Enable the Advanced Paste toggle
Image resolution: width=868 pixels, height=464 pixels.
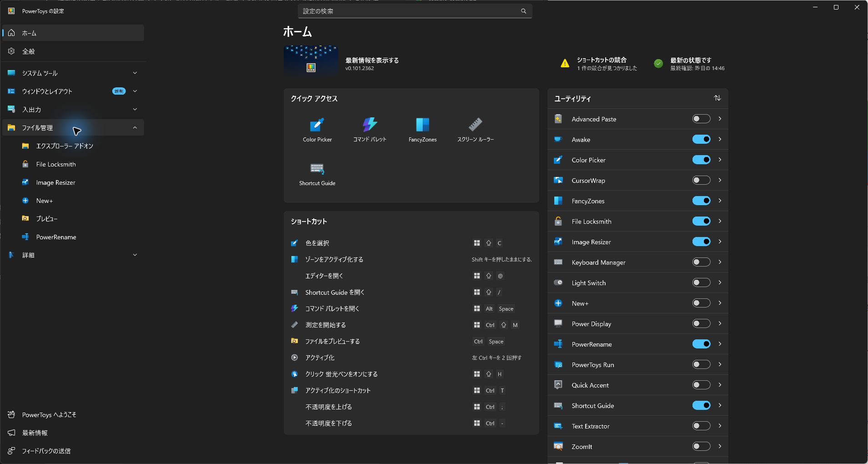click(x=701, y=119)
